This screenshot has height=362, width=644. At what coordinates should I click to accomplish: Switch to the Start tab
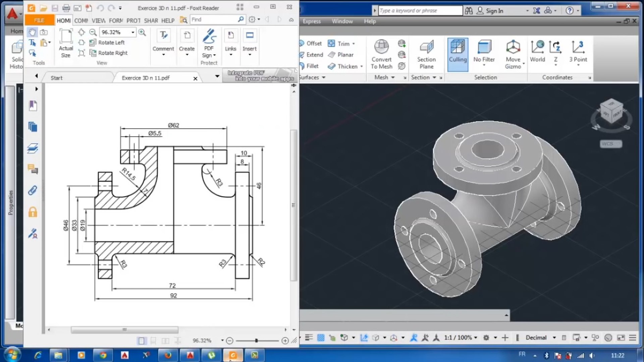[56, 78]
